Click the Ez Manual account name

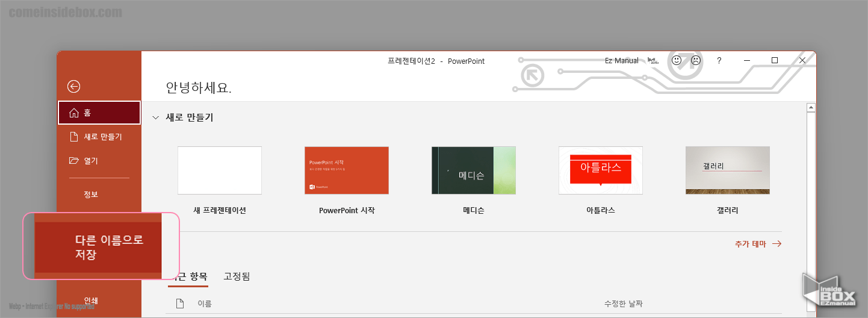(622, 61)
